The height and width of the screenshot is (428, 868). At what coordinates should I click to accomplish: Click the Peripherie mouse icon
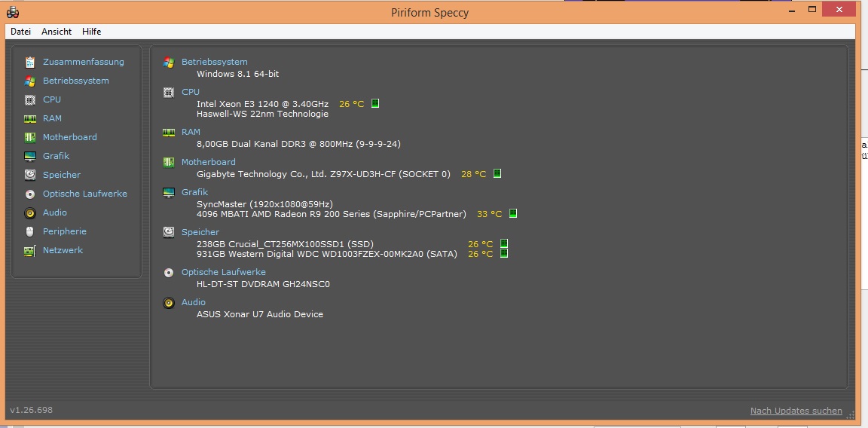(x=30, y=231)
